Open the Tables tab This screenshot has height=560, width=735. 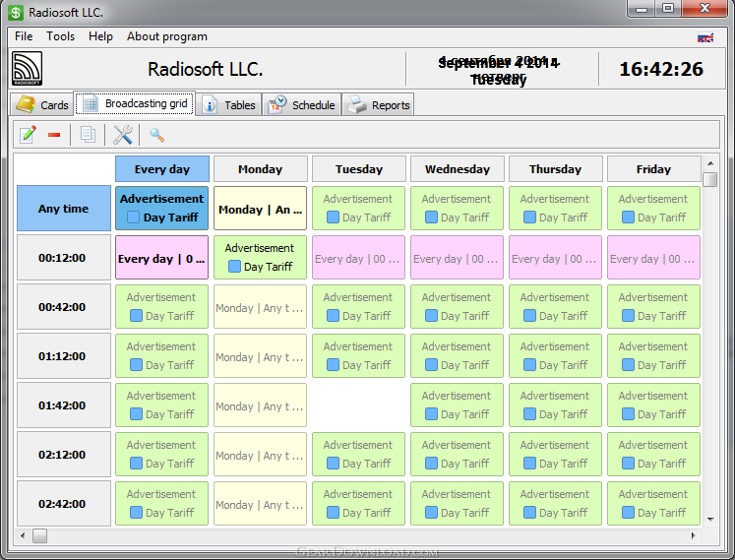(228, 104)
